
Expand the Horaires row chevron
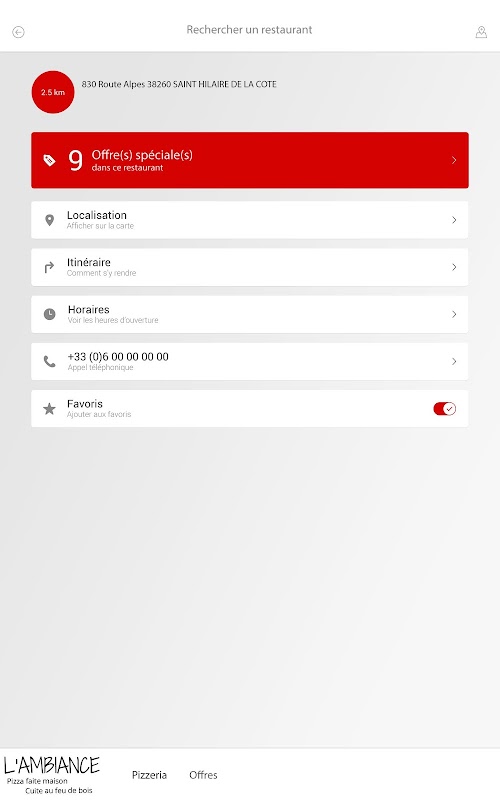coord(454,314)
